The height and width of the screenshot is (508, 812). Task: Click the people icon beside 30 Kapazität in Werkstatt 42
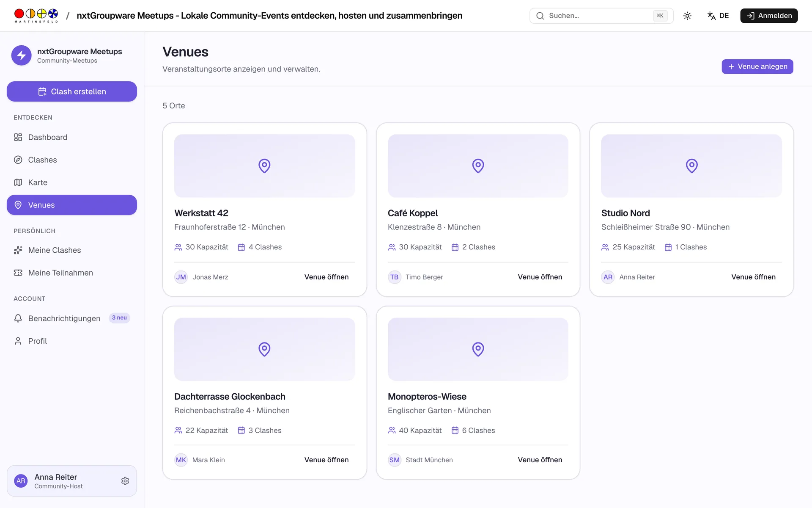click(x=178, y=247)
